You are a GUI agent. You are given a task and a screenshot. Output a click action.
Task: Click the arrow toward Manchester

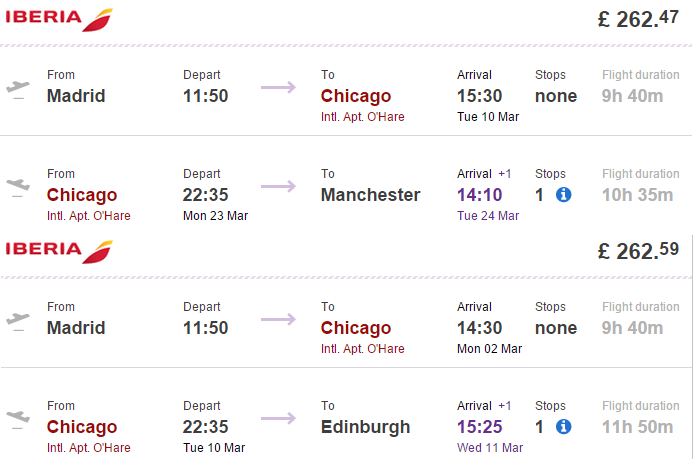(278, 186)
